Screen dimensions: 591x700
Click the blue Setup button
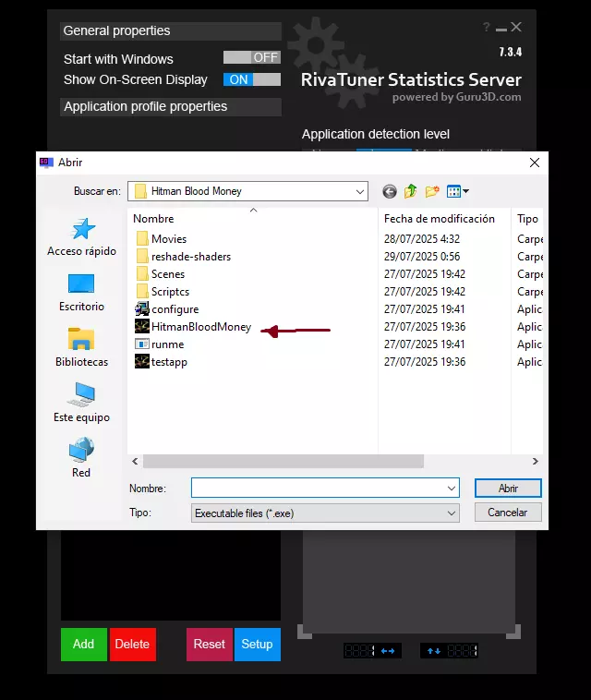258,645
